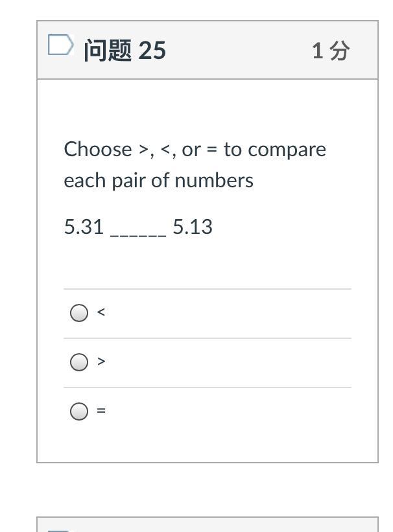
Task: Click the number 5.31
Action: coord(84,227)
